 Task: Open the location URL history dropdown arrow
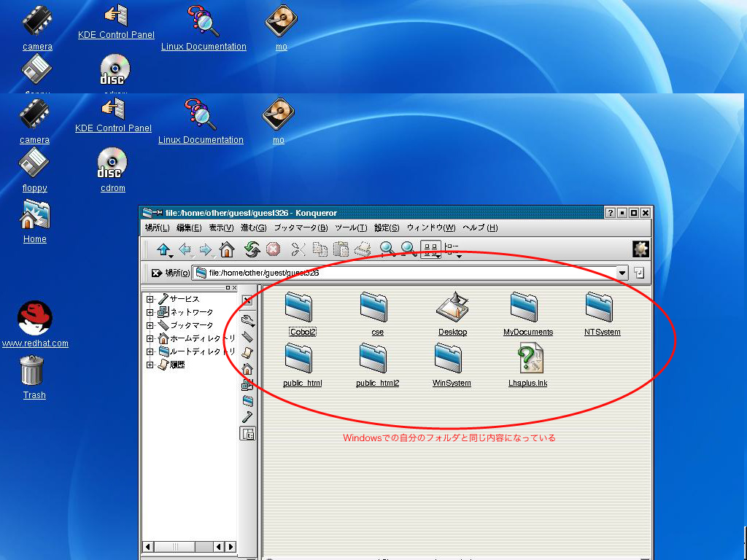[622, 273]
